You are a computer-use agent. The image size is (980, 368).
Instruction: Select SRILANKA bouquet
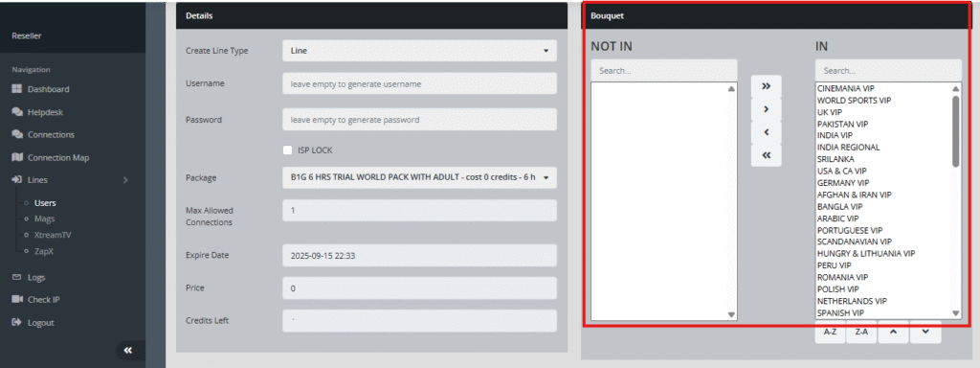835,159
